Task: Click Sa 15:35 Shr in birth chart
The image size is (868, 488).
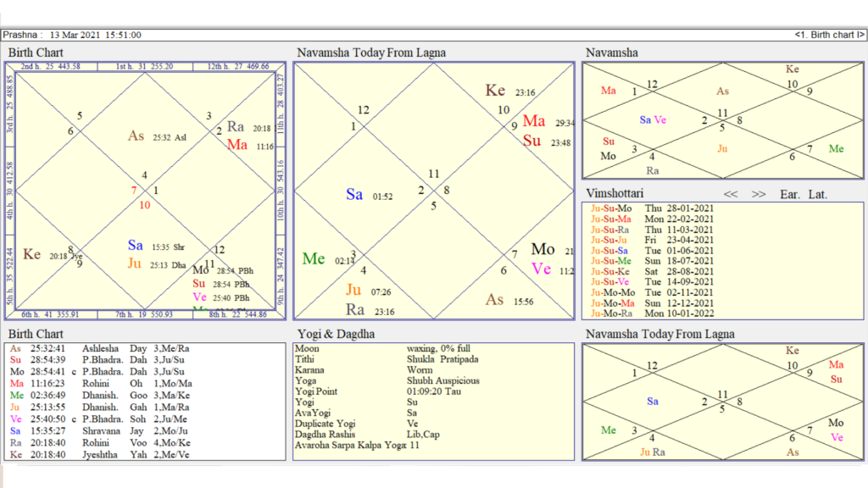Action: click(x=156, y=247)
